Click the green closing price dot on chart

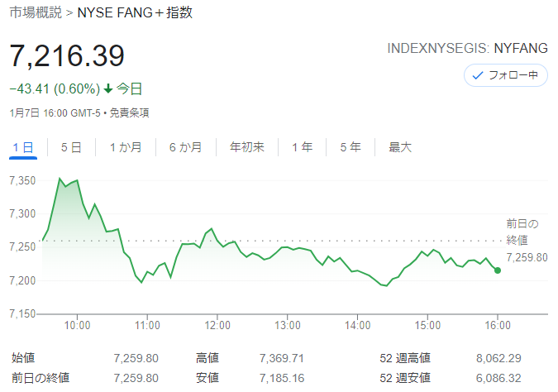point(498,270)
